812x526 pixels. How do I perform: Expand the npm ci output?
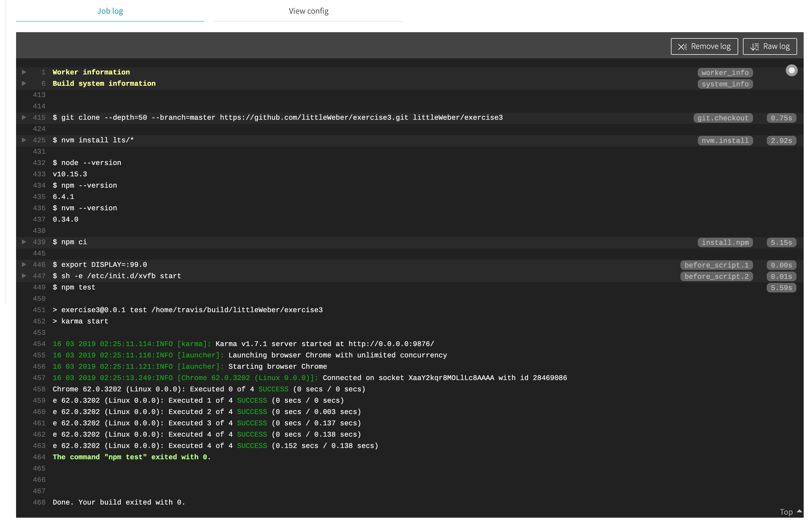tap(24, 242)
